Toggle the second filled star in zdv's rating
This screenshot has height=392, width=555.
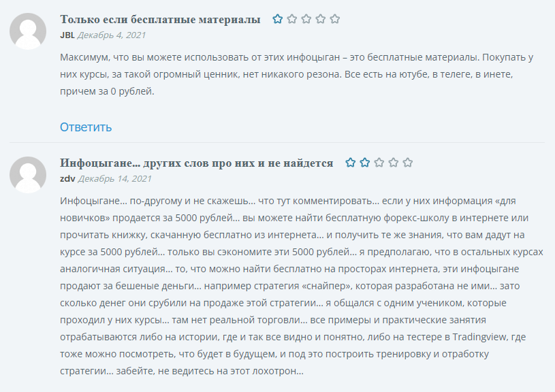(365, 163)
